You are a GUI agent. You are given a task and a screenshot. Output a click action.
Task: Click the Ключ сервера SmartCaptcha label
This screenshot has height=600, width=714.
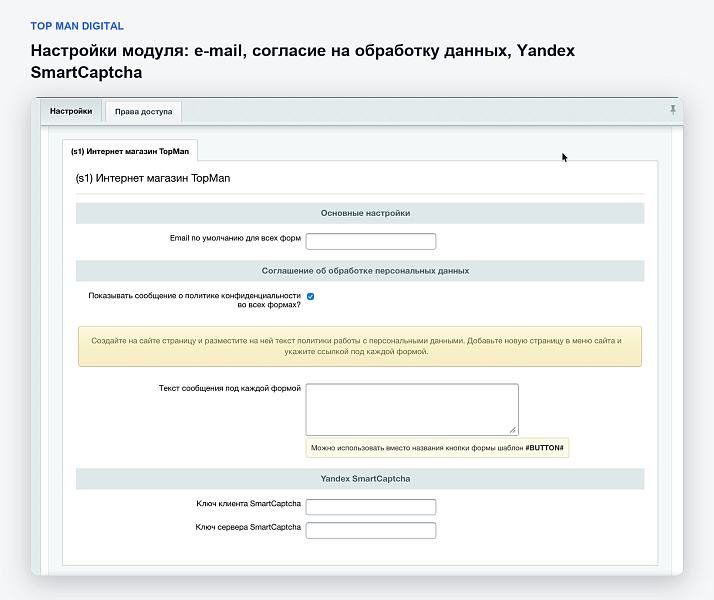pos(248,527)
